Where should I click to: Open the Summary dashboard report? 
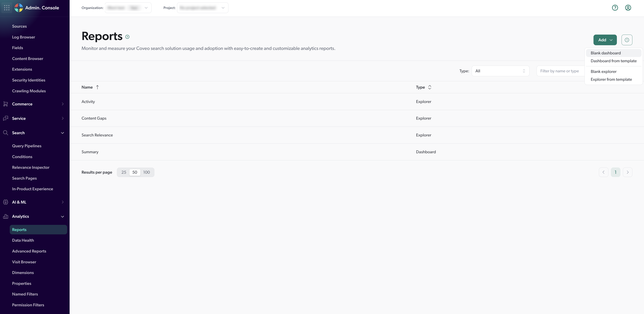90,152
